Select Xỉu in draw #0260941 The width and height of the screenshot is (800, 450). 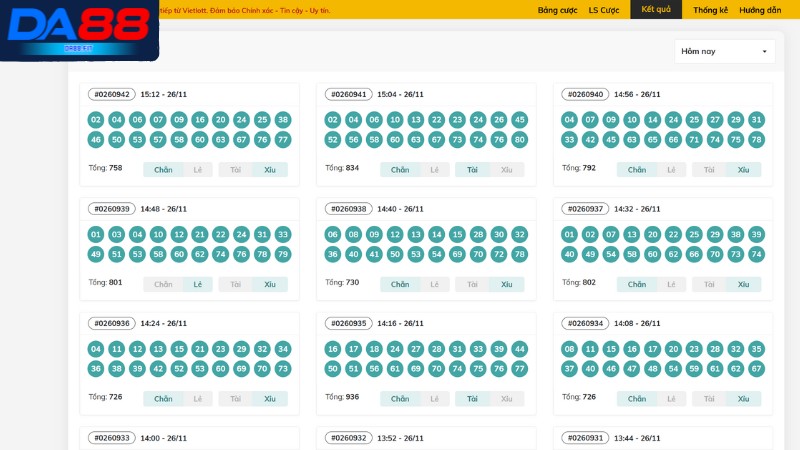click(507, 170)
